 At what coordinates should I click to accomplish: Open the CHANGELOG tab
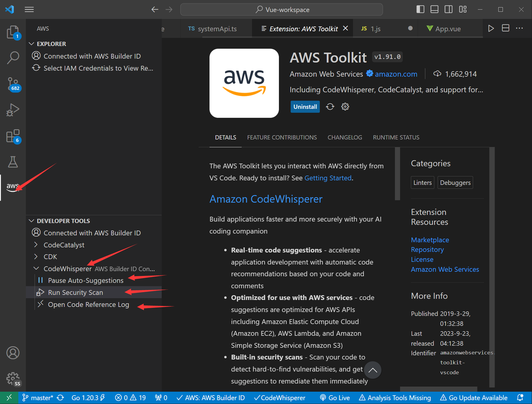coord(345,137)
